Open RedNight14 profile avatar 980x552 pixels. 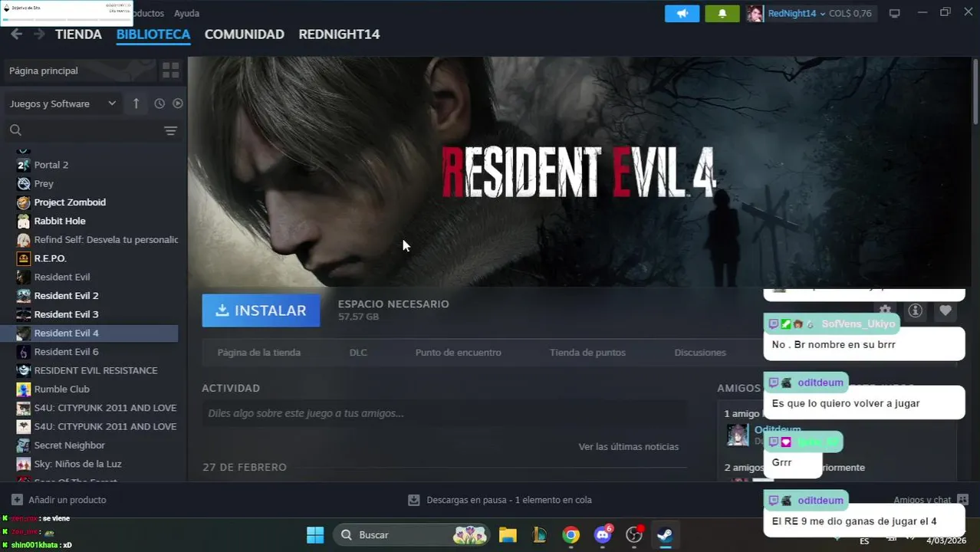point(755,13)
